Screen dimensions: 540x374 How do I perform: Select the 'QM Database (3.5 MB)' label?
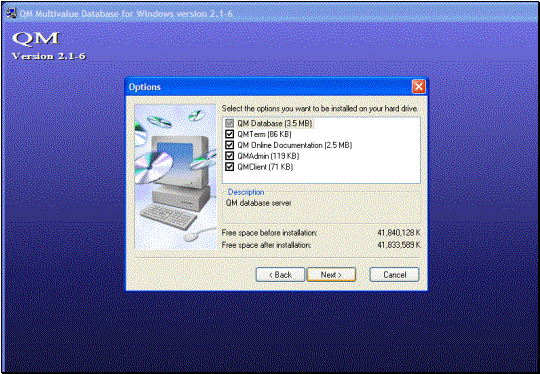point(275,123)
